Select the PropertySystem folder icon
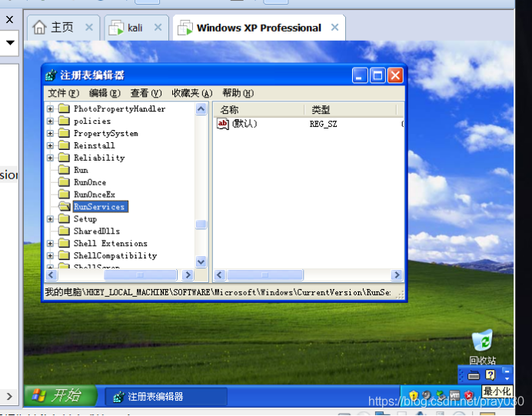The width and height of the screenshot is (532, 416). click(64, 133)
